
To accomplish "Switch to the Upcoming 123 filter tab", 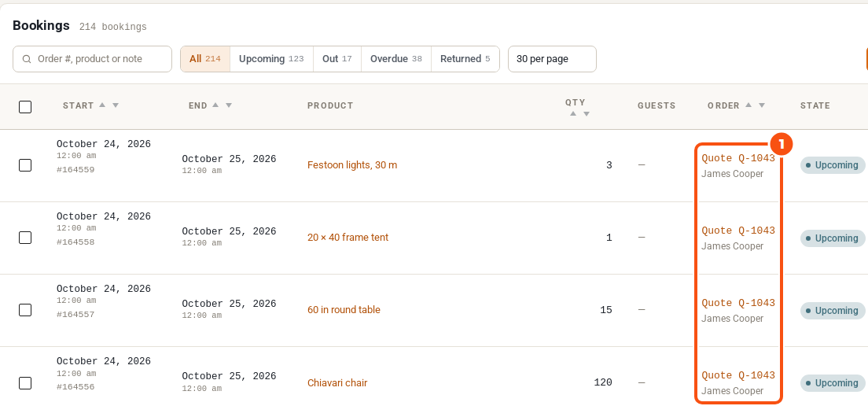I will (x=271, y=59).
